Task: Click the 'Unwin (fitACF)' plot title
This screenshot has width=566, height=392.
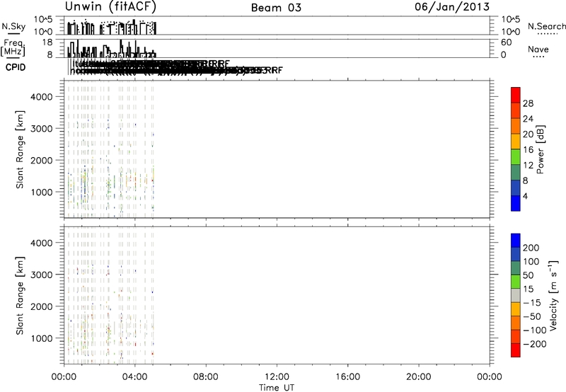Action: (x=110, y=6)
